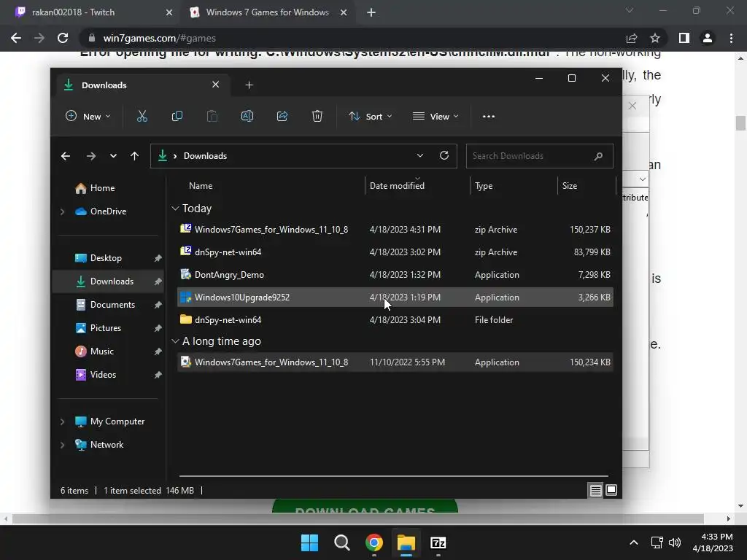This screenshot has width=747, height=560.
Task: Go back in Chrome browser
Action: tap(16, 38)
